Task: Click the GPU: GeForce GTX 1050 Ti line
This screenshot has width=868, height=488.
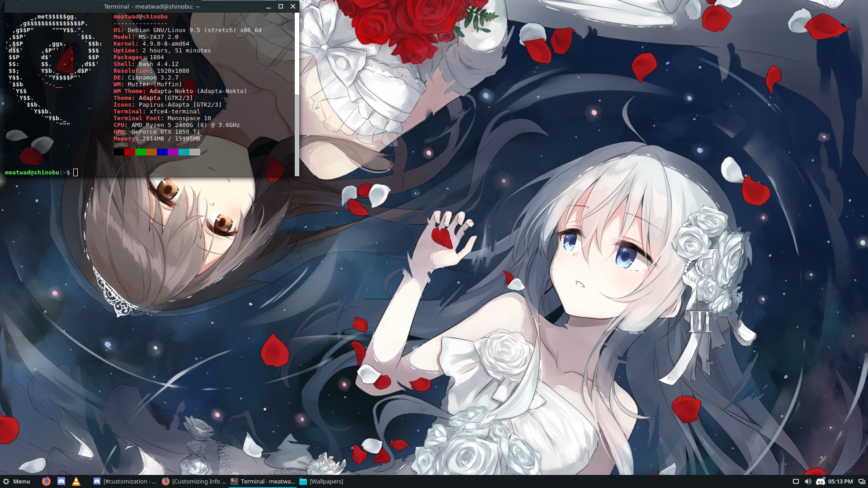Action: [x=157, y=132]
